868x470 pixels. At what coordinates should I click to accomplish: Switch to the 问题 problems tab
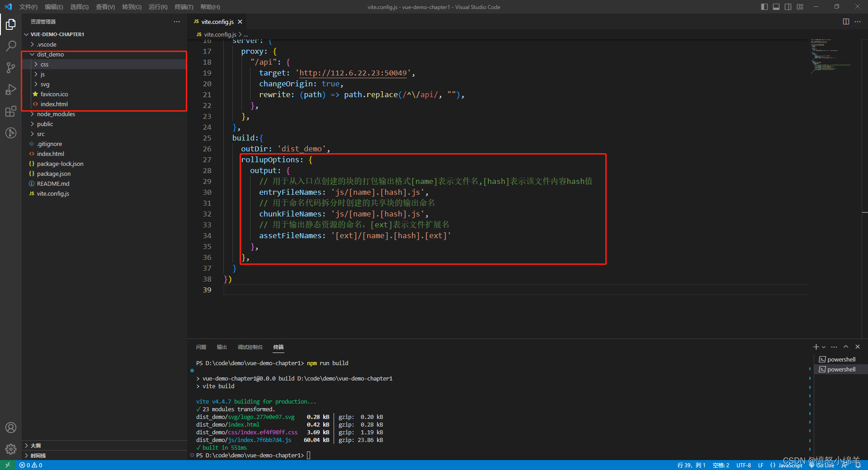(201, 347)
